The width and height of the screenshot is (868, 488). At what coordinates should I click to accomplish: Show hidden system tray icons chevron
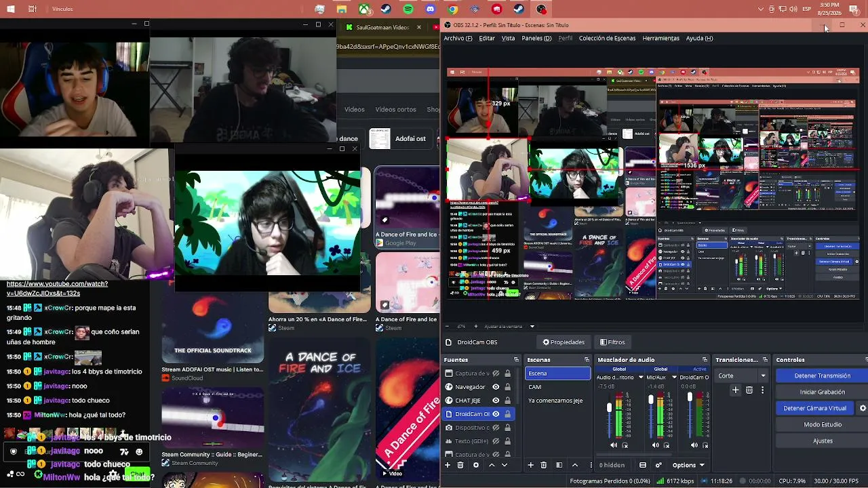(x=760, y=9)
